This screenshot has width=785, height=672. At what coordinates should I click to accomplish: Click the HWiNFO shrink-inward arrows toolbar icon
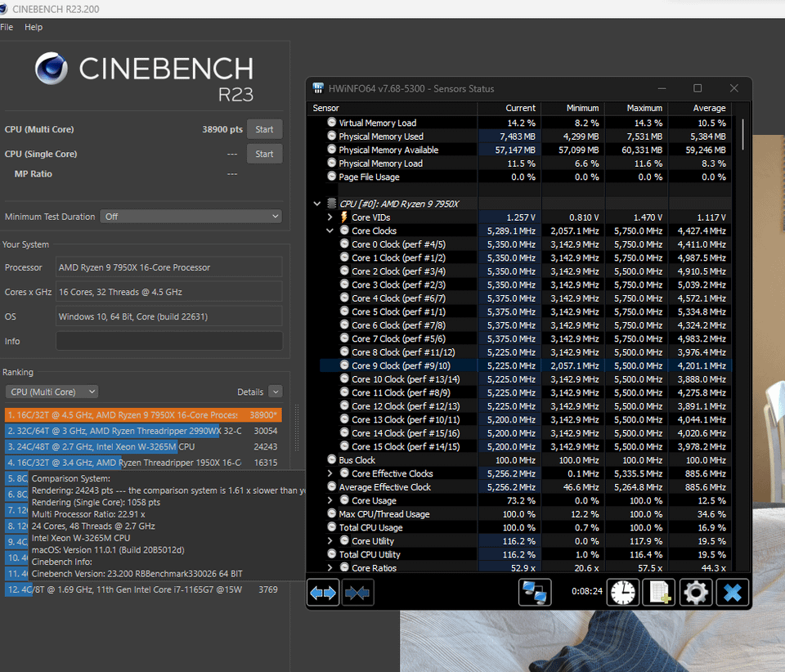pyautogui.click(x=357, y=593)
